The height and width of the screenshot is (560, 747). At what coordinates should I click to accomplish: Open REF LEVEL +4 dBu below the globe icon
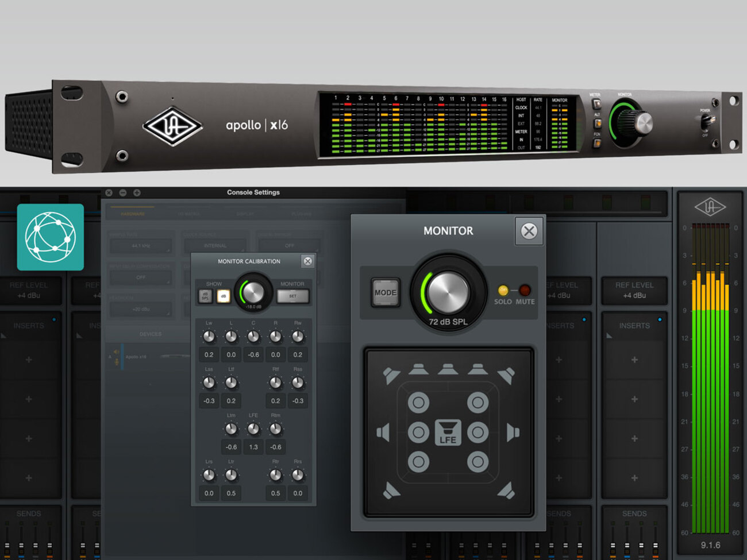pos(29,291)
